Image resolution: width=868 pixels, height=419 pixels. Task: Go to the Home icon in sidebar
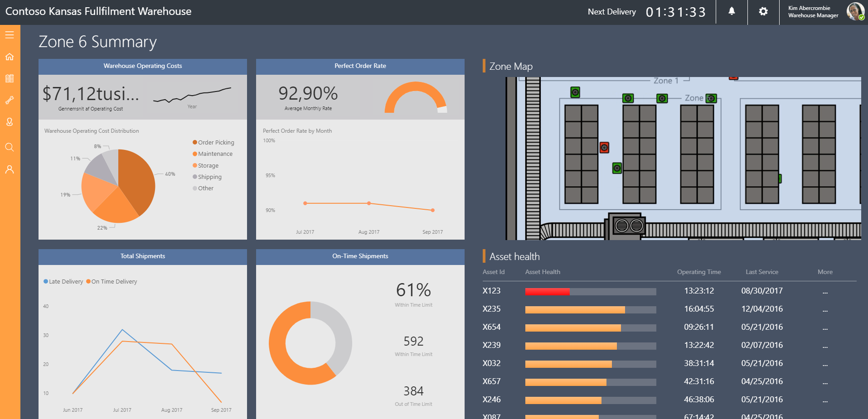[10, 57]
